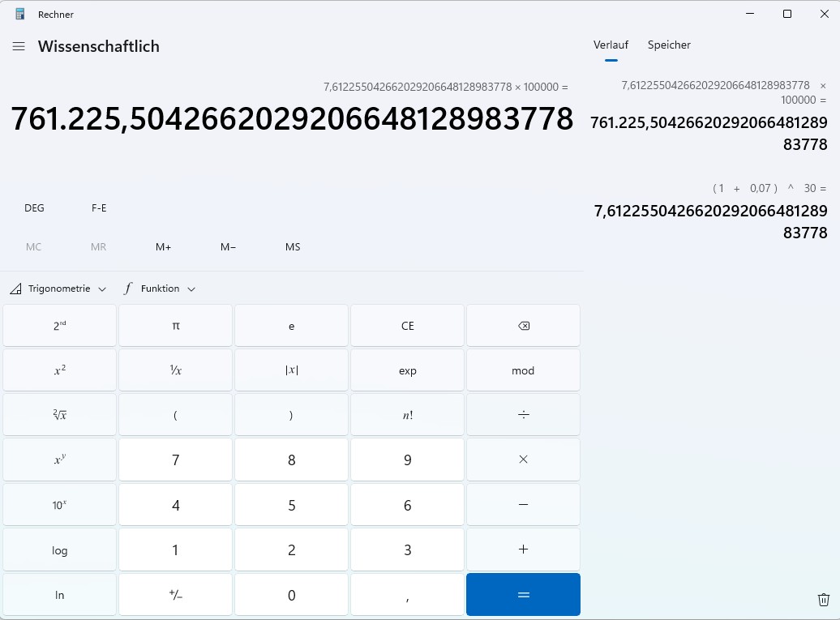This screenshot has width=840, height=620.
Task: Toggle the DEG angle unit
Action: pyautogui.click(x=34, y=208)
